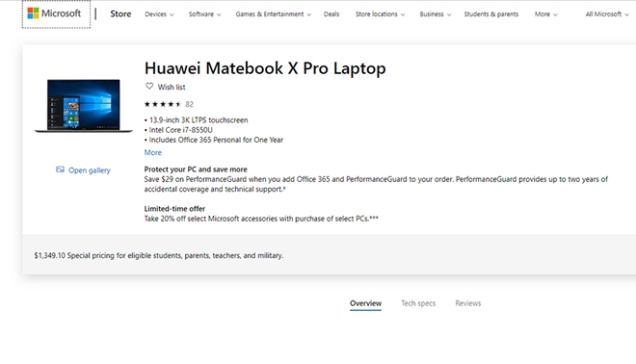Click the Microsoft logo

tap(54, 13)
